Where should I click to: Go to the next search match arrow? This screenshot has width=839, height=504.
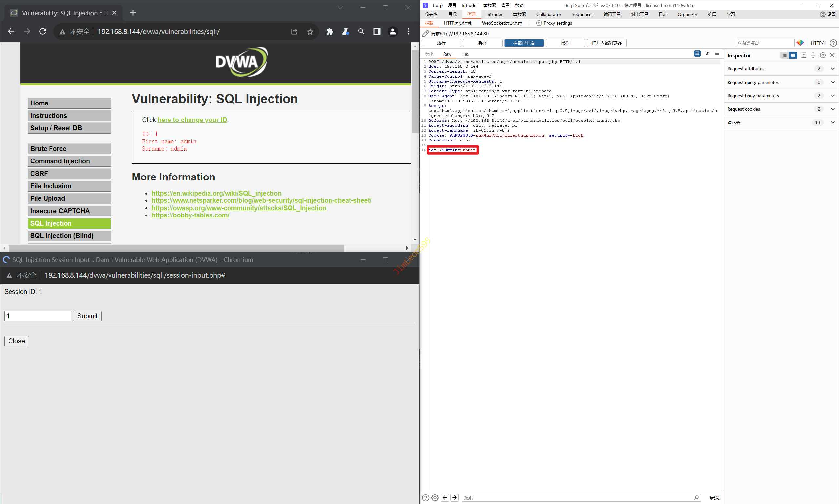[x=454, y=497]
